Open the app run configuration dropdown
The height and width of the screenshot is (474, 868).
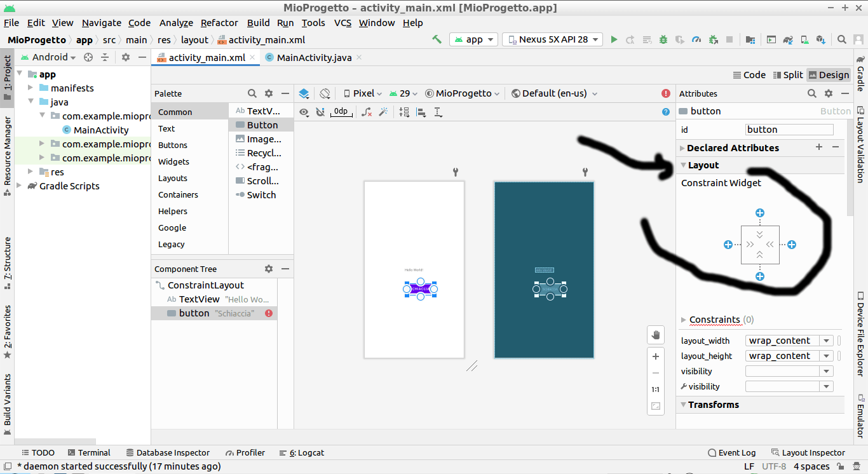[474, 39]
